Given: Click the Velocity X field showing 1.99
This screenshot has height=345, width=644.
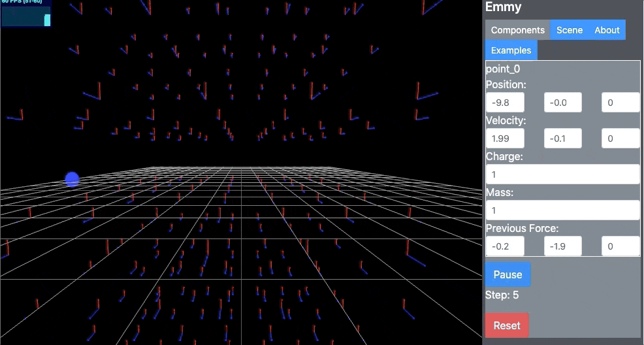Looking at the screenshot, I should pyautogui.click(x=505, y=139).
